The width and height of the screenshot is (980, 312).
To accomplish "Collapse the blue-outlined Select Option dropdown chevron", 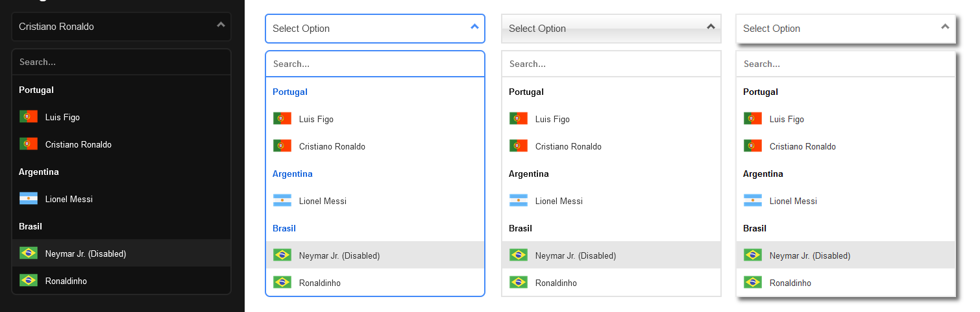I will tap(474, 27).
